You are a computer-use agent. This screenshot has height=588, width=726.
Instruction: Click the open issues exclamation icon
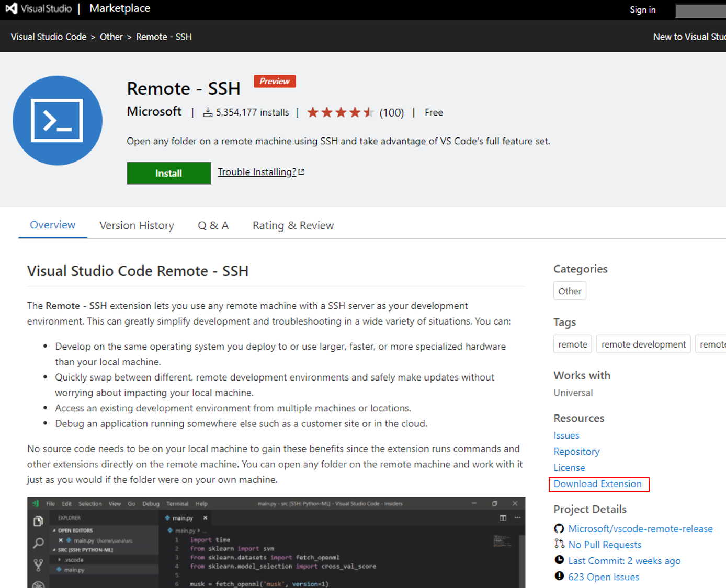pos(559,577)
